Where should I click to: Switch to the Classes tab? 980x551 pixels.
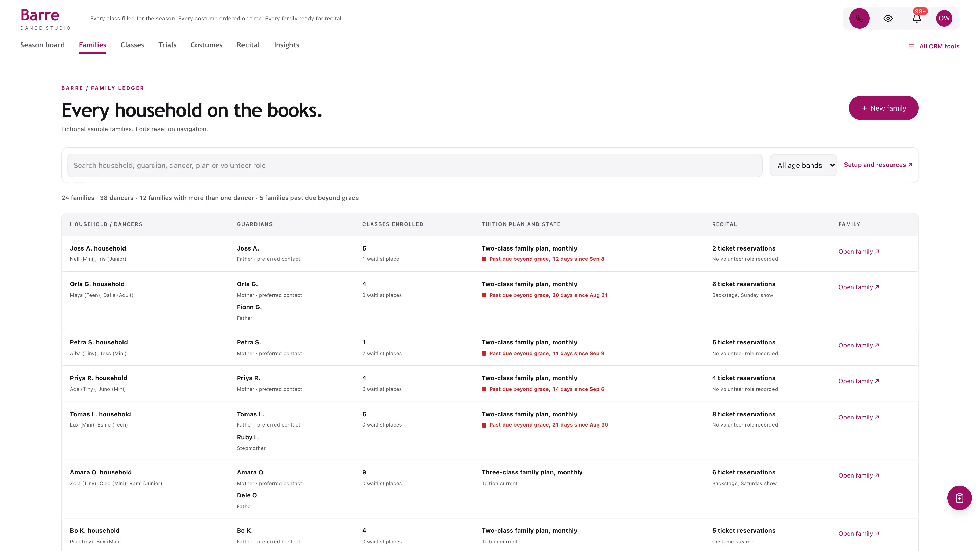click(132, 45)
